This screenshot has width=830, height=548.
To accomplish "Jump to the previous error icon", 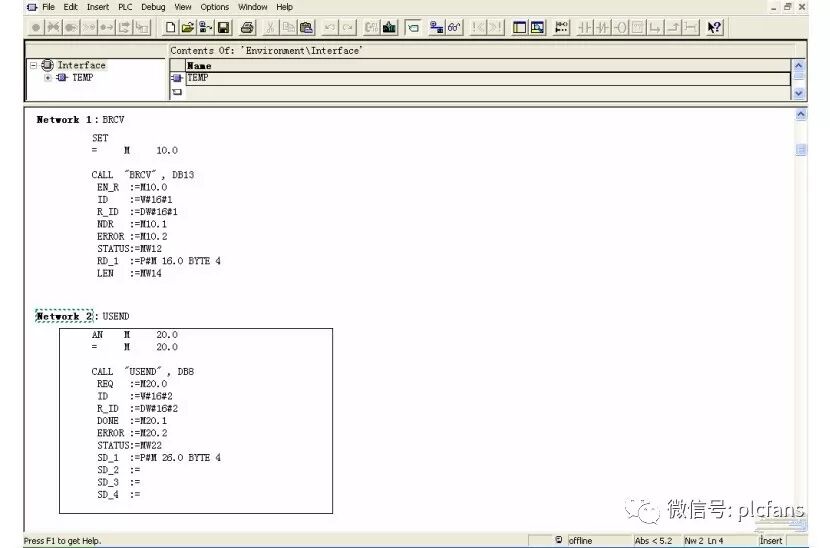I will 478,27.
